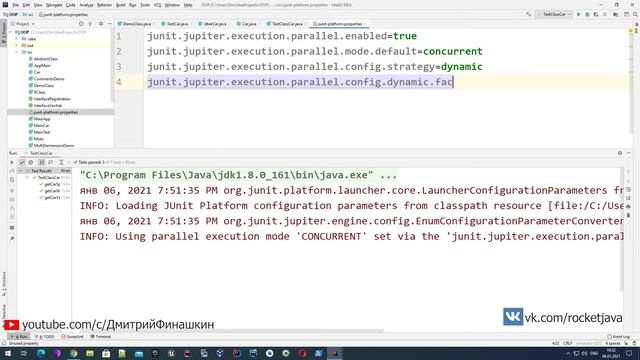Switch to TestCar.java editor tab
Image resolution: width=640 pixels, height=360 pixels.
177,24
